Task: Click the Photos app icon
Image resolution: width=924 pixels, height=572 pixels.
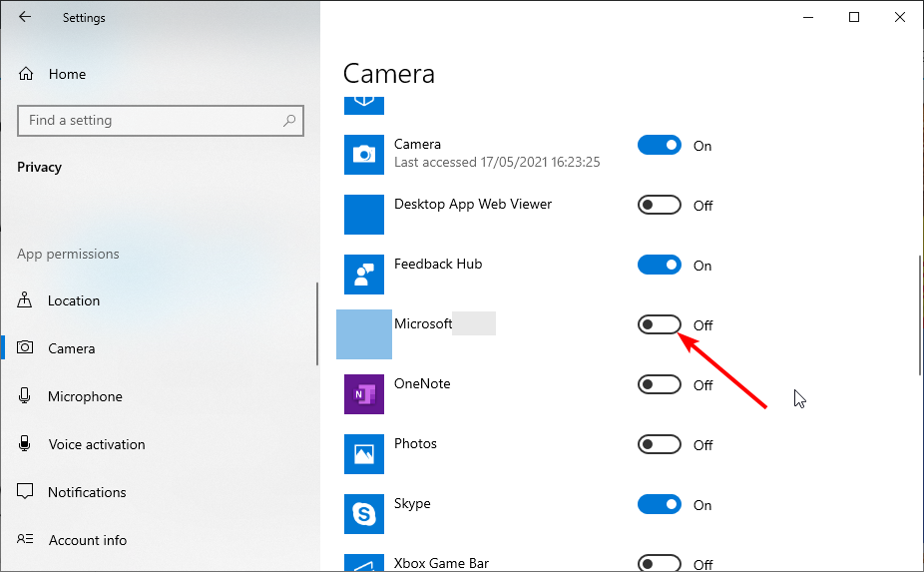Action: pos(364,453)
